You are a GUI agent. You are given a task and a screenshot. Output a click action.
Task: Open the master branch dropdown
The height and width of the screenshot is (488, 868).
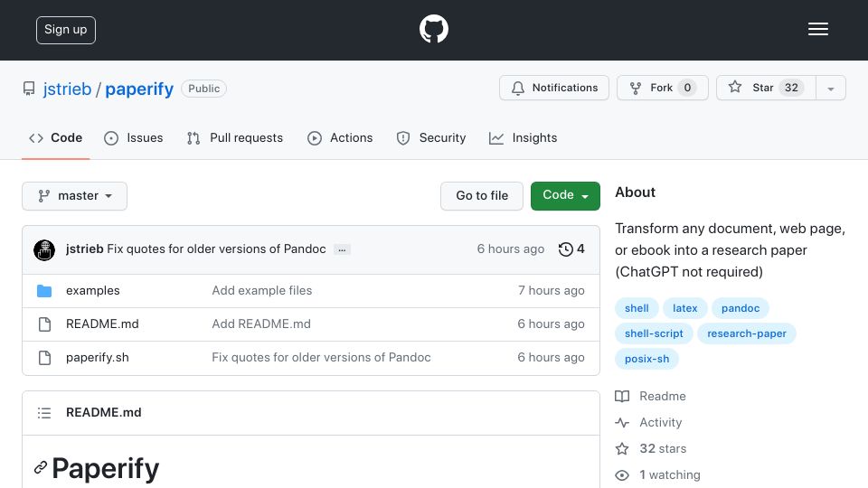(75, 196)
